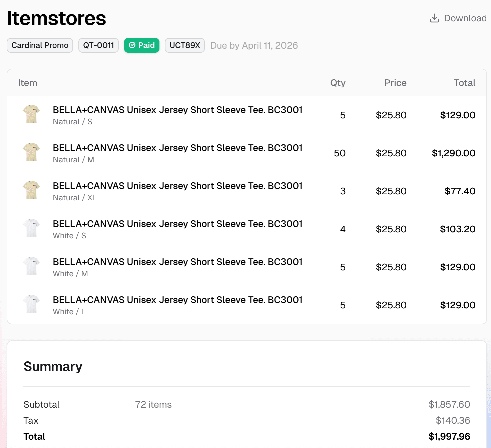Toggle the Cardinal Promo tag
This screenshot has height=448, width=491.
[x=39, y=45]
